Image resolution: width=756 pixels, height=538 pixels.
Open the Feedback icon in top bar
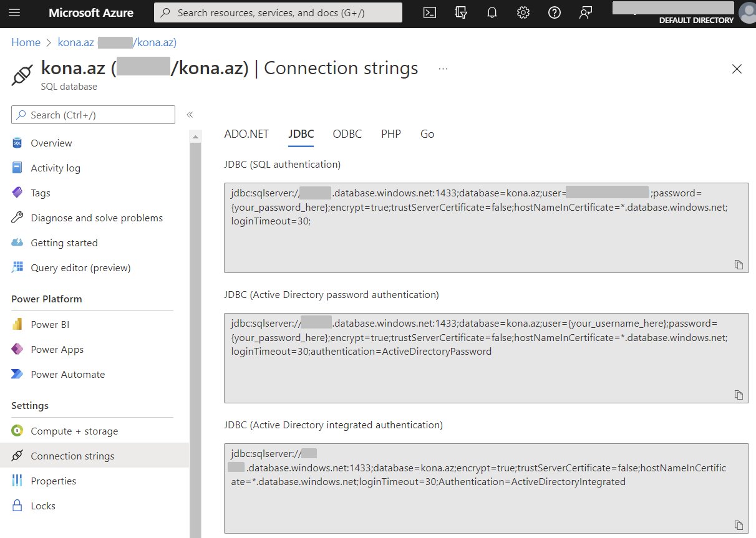click(585, 12)
